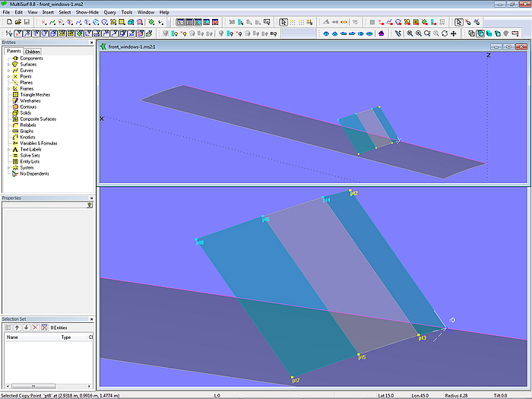The image size is (532, 399).
Task: Click the Open file folder icon
Action: point(17,23)
